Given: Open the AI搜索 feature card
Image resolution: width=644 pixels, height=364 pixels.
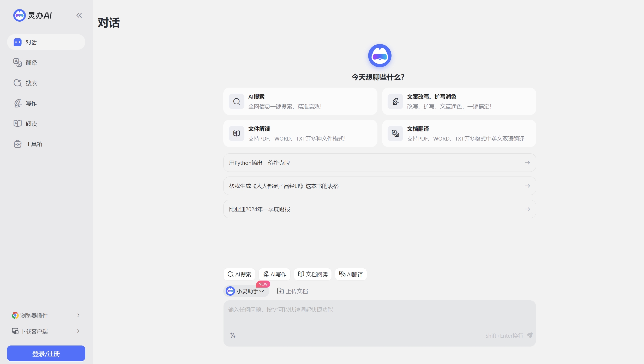Looking at the screenshot, I should pos(300,101).
